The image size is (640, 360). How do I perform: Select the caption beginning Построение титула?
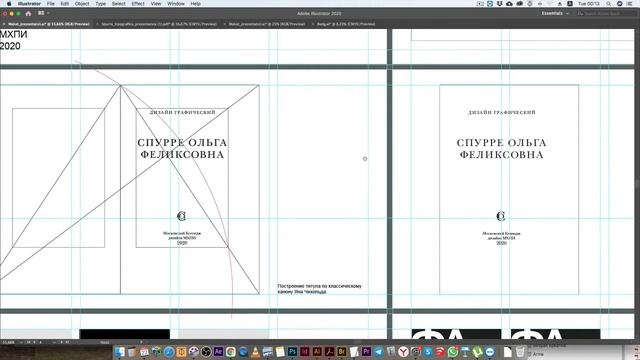click(319, 289)
